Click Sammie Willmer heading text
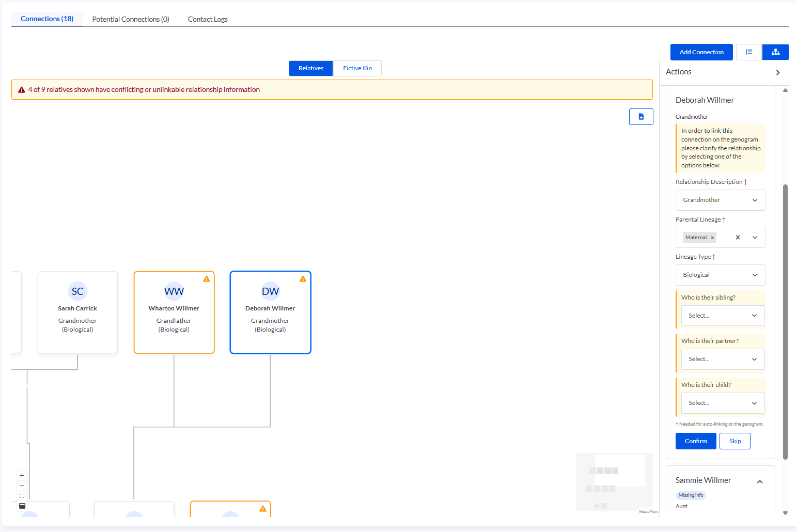The height and width of the screenshot is (532, 797). pos(703,480)
